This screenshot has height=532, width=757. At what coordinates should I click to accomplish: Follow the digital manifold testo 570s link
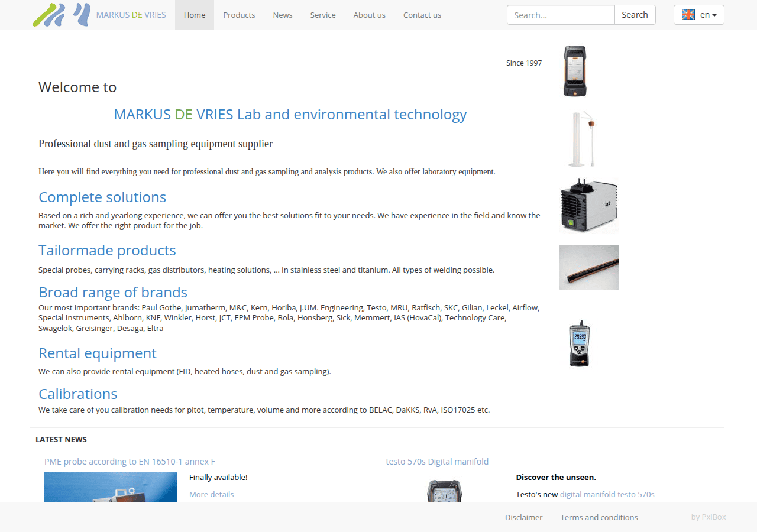(607, 494)
